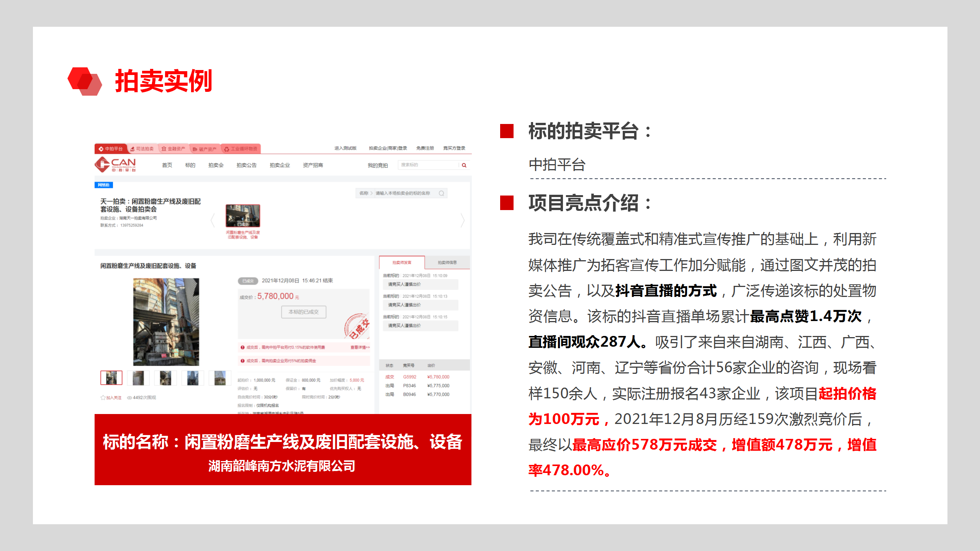This screenshot has width=980, height=551.
Task: Click the red square bullet before 标的拍卖平台
Action: [x=507, y=131]
